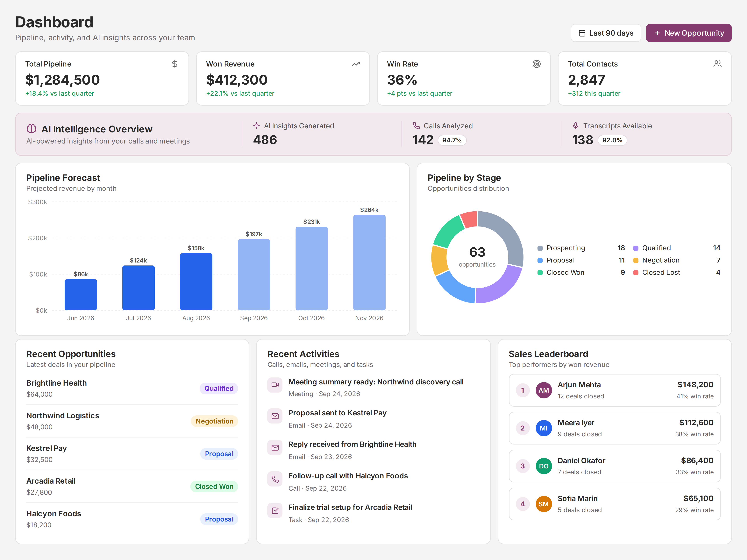Image resolution: width=747 pixels, height=560 pixels.
Task: Click the SM avatar for Sofia Marin
Action: tap(544, 504)
